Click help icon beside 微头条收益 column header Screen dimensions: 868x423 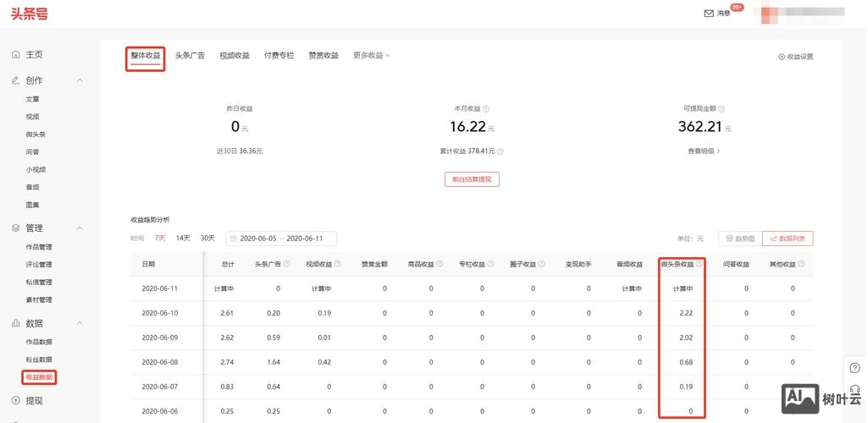[699, 264]
